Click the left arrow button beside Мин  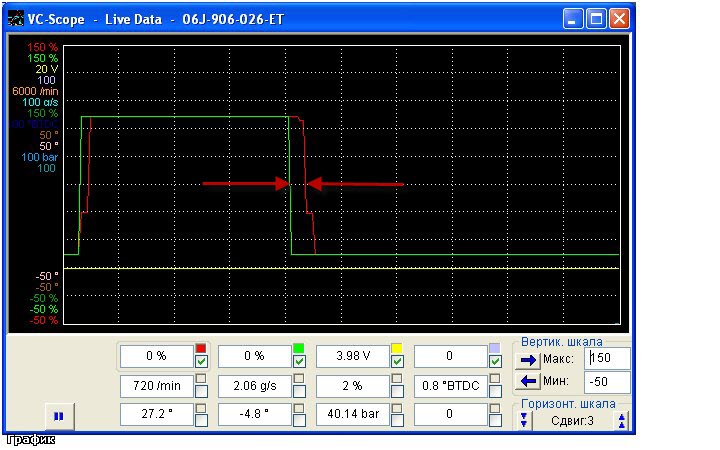(527, 382)
